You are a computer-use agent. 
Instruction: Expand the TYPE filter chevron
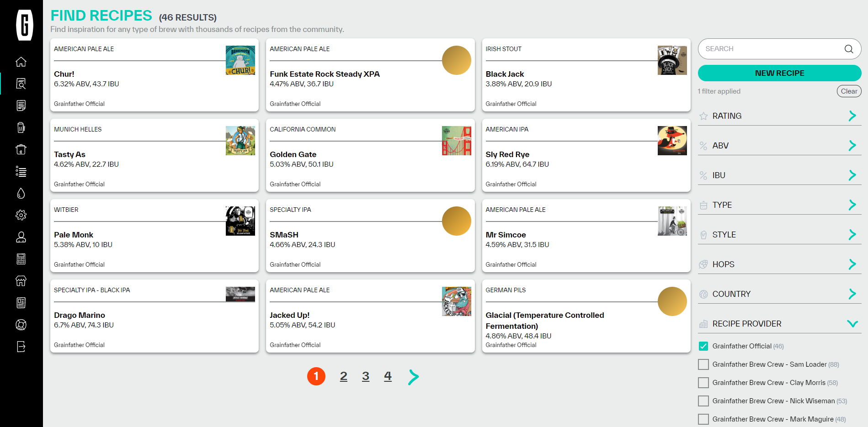tap(852, 205)
